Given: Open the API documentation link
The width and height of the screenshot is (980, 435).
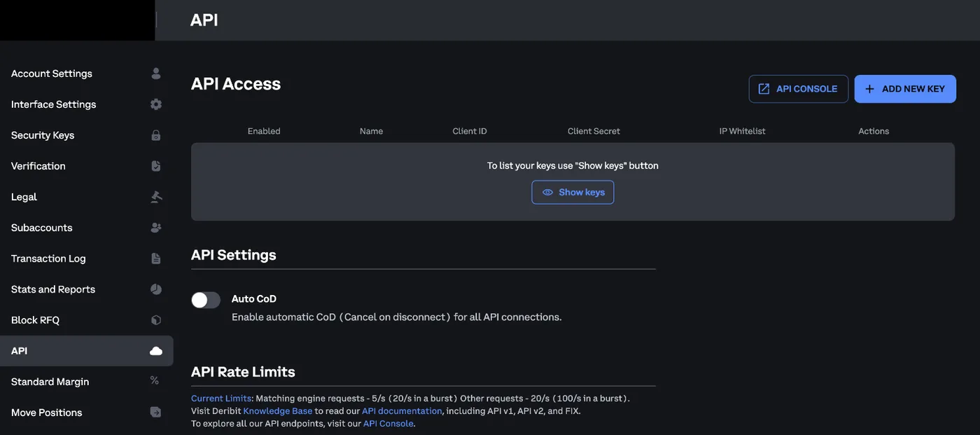Looking at the screenshot, I should 402,411.
